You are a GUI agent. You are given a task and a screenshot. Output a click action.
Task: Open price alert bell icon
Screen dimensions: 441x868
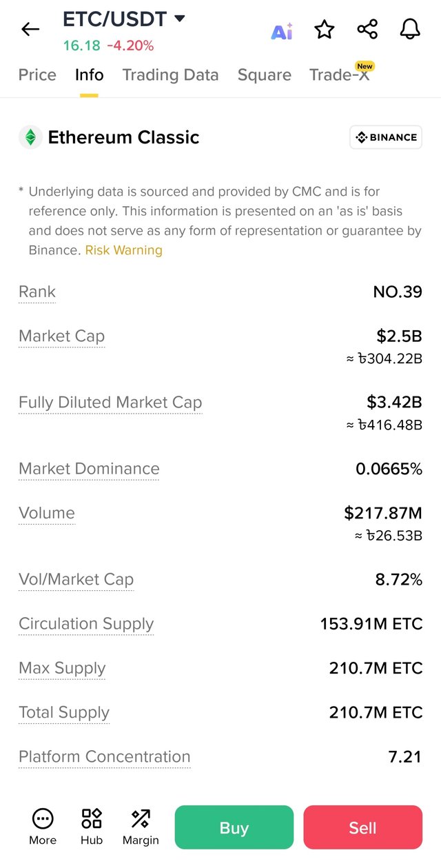410,29
